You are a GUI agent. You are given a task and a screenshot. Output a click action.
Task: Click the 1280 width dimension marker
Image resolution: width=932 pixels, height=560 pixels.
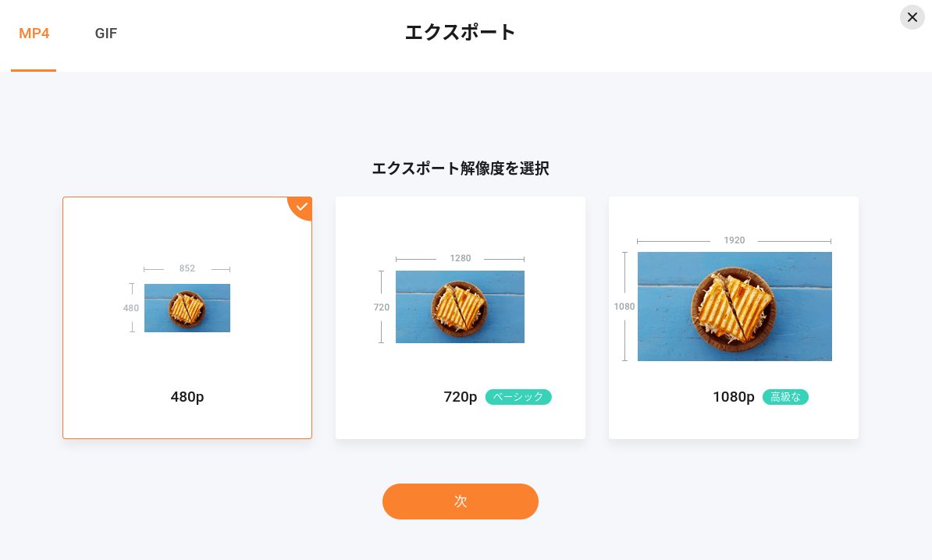pyautogui.click(x=460, y=258)
